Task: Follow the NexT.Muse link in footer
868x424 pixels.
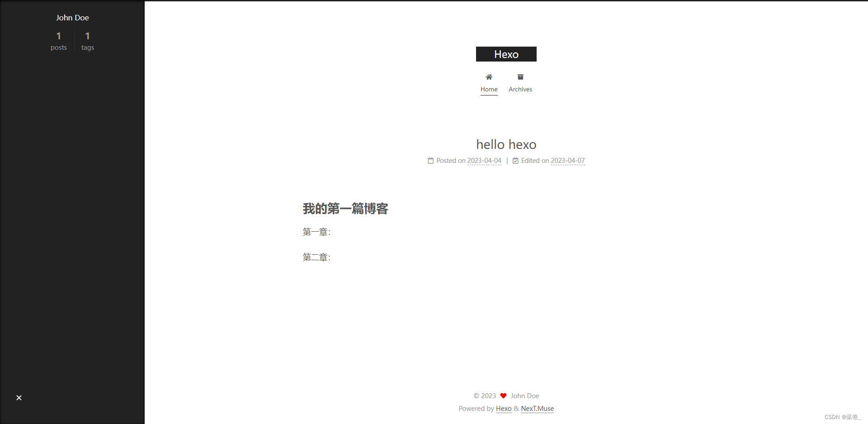Action: [538, 409]
